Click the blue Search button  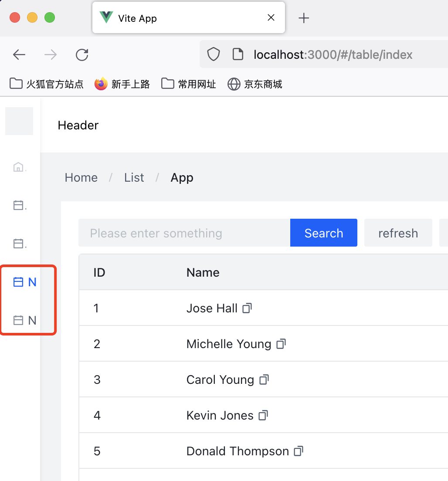click(x=324, y=233)
